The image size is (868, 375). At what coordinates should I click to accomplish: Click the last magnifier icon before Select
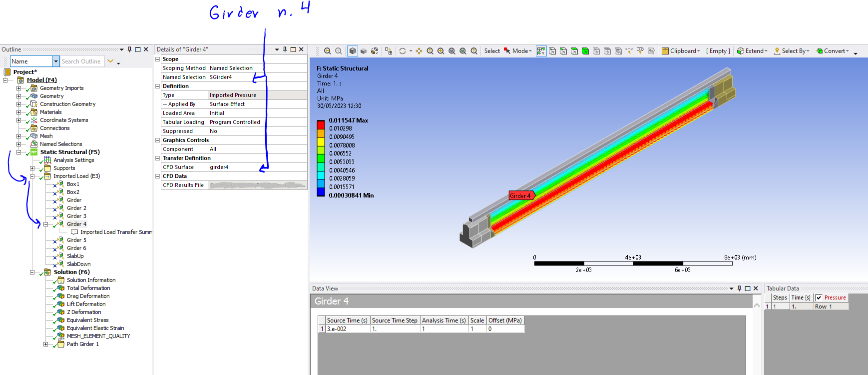click(474, 51)
